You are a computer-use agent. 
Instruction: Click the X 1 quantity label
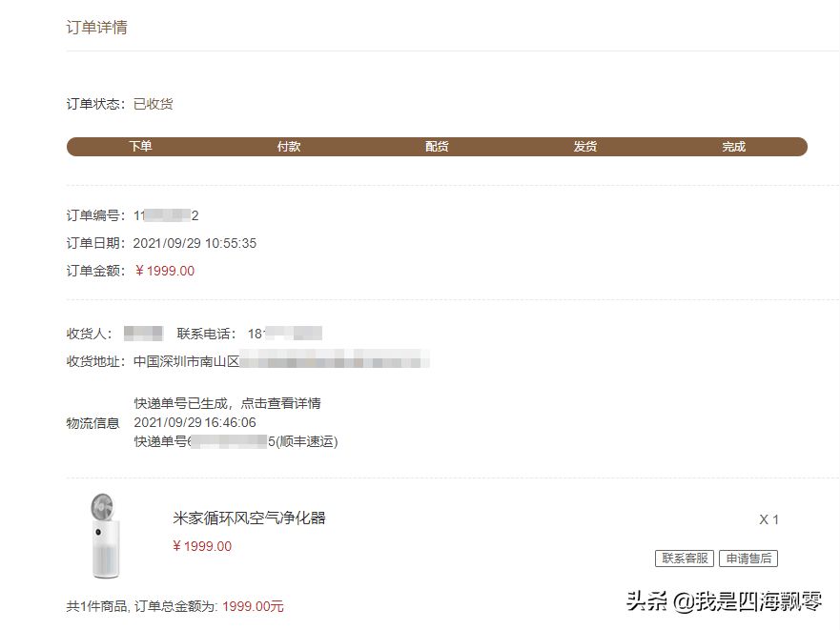tap(768, 519)
